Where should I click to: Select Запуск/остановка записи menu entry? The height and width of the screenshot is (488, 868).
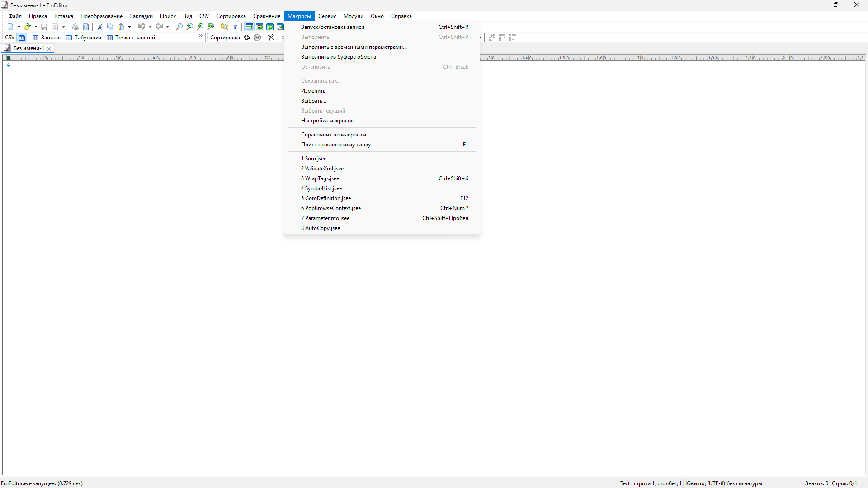(x=382, y=27)
